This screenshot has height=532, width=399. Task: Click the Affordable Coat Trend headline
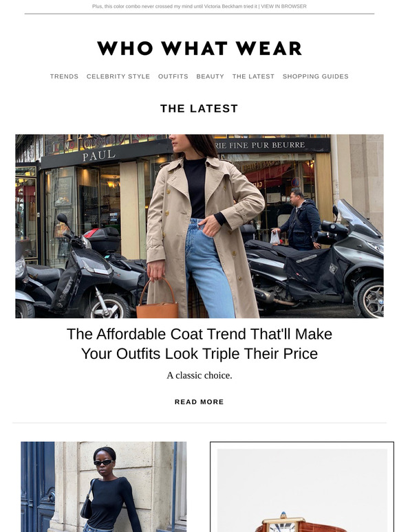pos(199,344)
